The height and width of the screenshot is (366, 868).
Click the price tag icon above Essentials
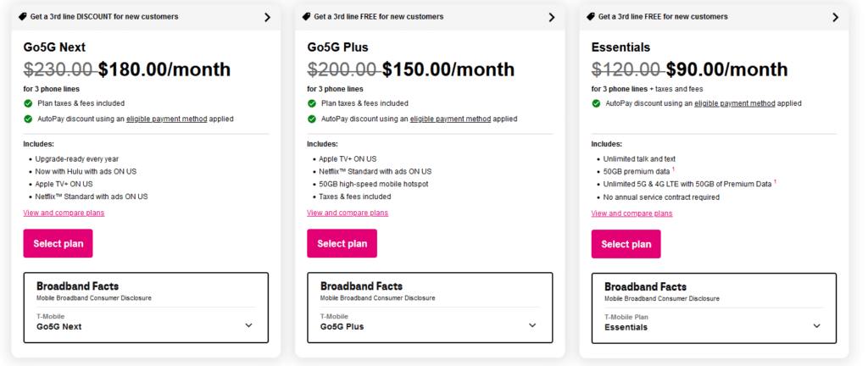point(591,17)
